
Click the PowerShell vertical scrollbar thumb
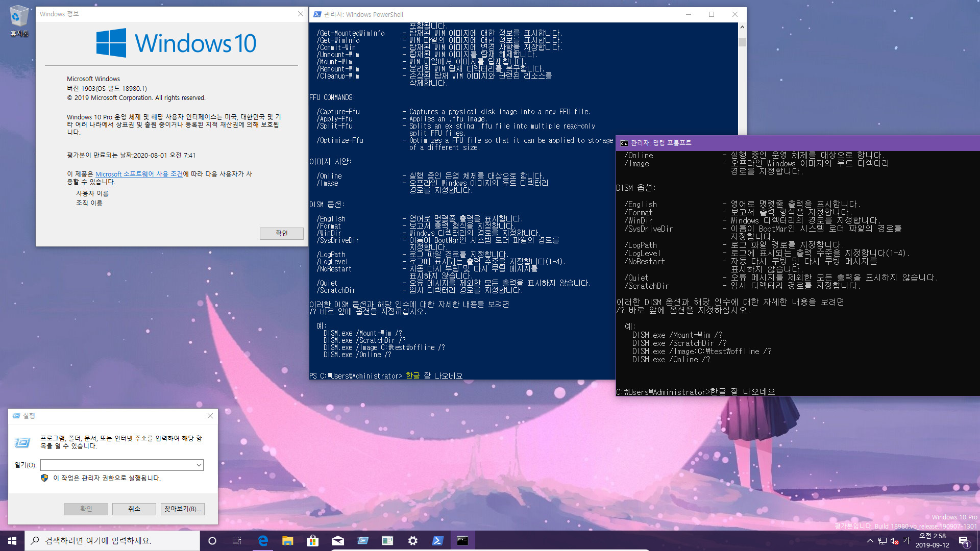742,42
